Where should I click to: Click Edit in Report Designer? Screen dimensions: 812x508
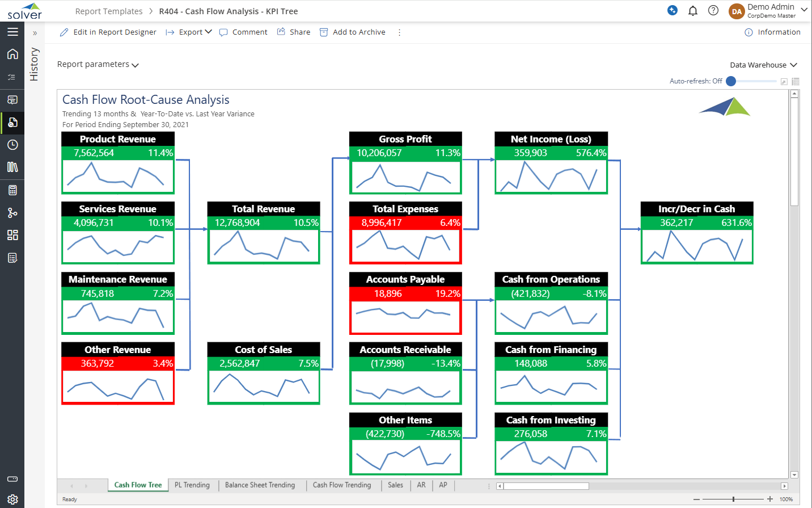[x=108, y=32]
